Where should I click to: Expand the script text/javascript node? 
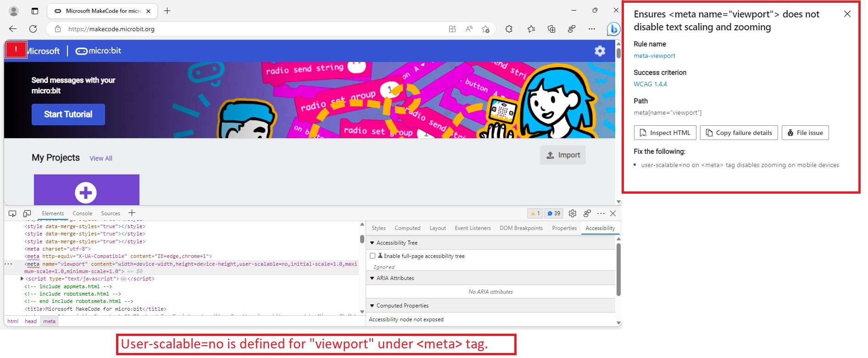[22, 279]
